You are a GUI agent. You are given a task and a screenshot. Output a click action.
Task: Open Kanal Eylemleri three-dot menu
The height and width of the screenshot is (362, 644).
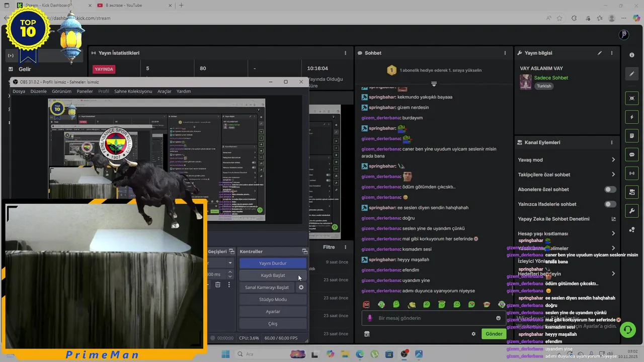point(612,142)
